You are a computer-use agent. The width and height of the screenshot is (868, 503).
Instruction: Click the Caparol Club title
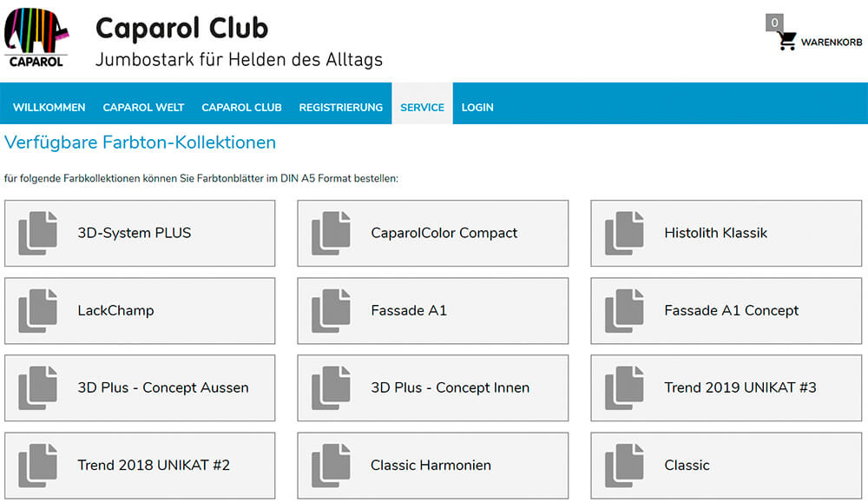181,28
